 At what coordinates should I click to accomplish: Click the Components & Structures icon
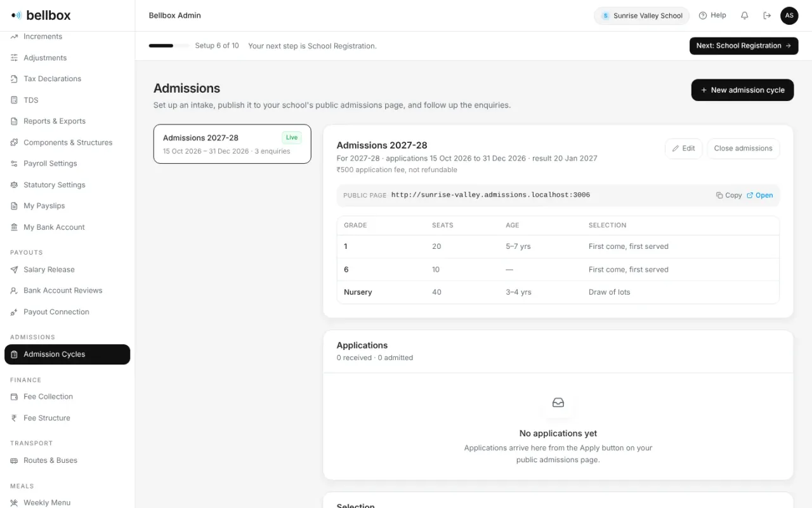point(14,142)
